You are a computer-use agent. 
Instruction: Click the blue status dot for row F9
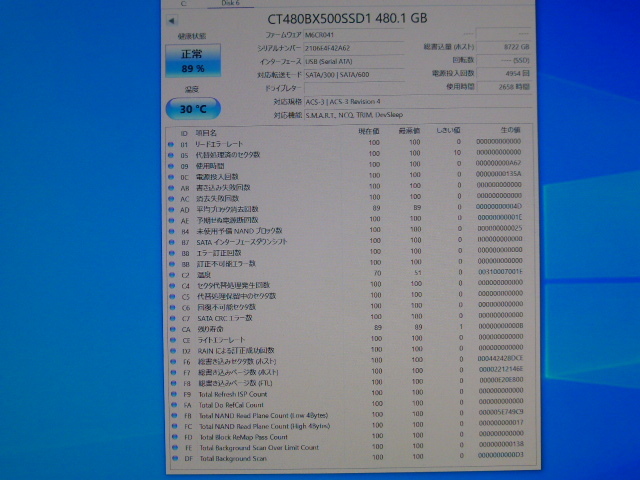click(x=174, y=394)
